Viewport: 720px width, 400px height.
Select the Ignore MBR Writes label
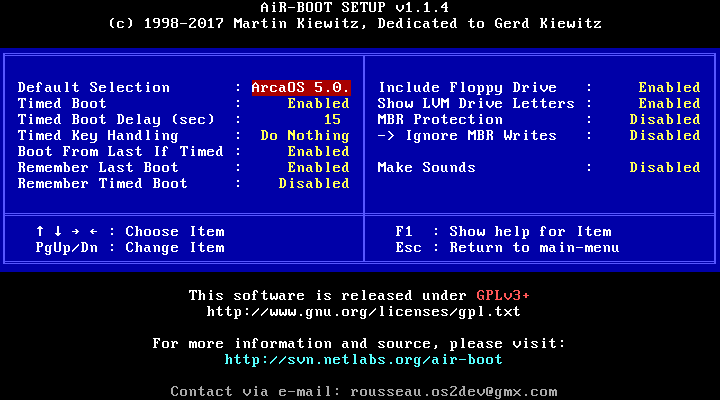480,136
